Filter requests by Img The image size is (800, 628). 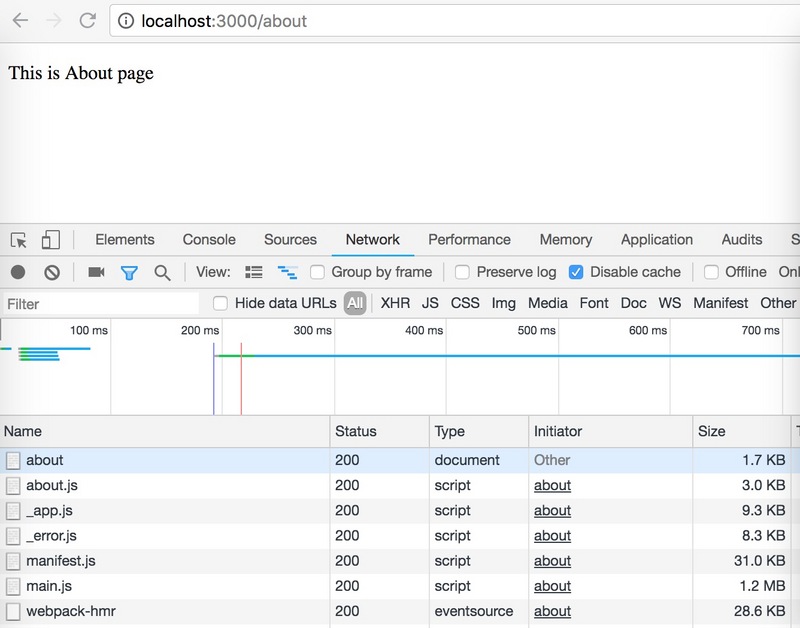504,304
